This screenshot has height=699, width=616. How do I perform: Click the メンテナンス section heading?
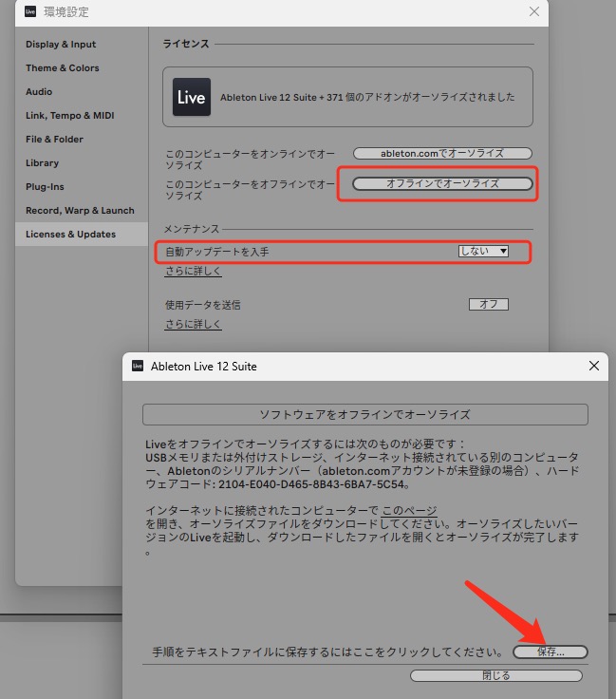(192, 229)
